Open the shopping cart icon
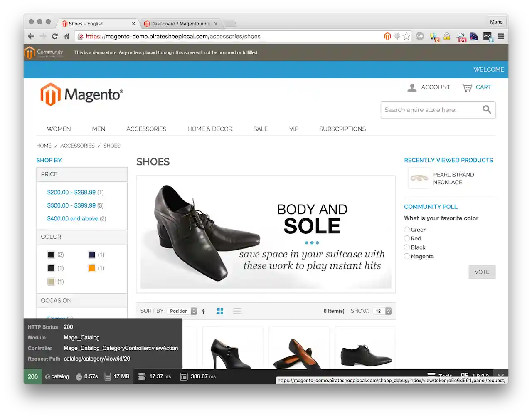Viewport: 532px width, 418px height. [x=466, y=87]
